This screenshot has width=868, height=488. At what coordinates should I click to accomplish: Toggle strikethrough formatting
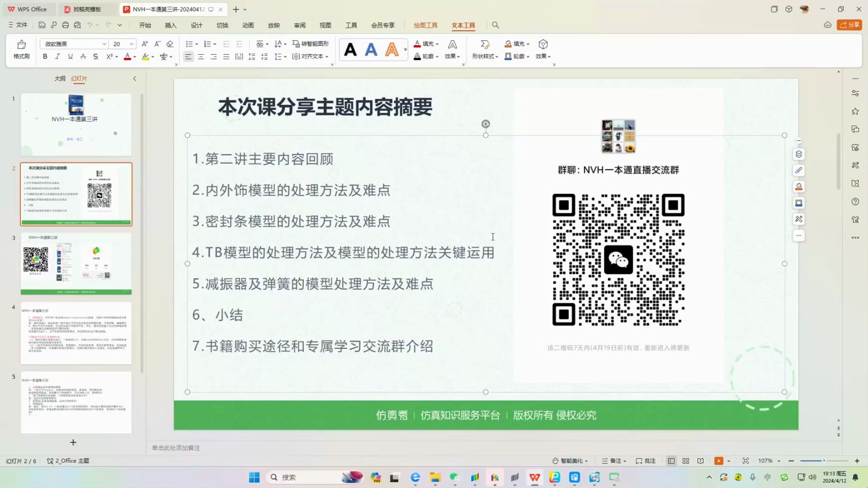pyautogui.click(x=83, y=56)
